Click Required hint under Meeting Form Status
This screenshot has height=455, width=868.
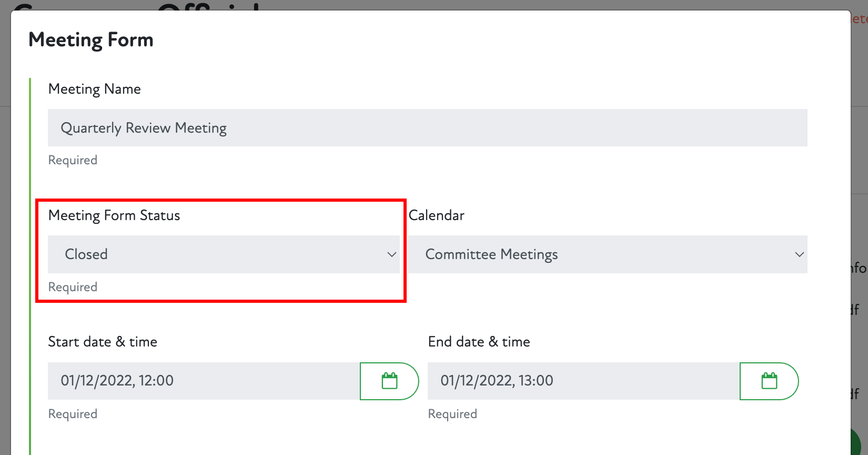(73, 287)
